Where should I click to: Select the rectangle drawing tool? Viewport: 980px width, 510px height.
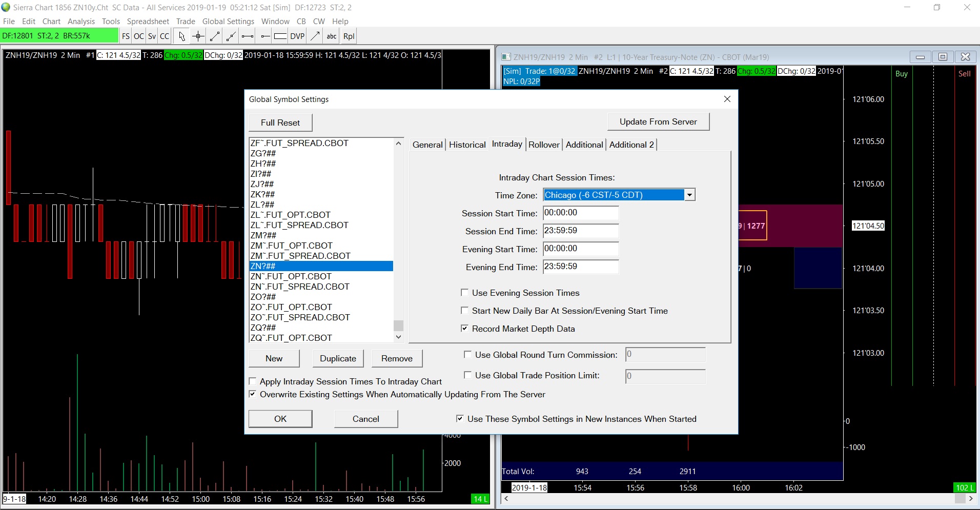pyautogui.click(x=280, y=36)
